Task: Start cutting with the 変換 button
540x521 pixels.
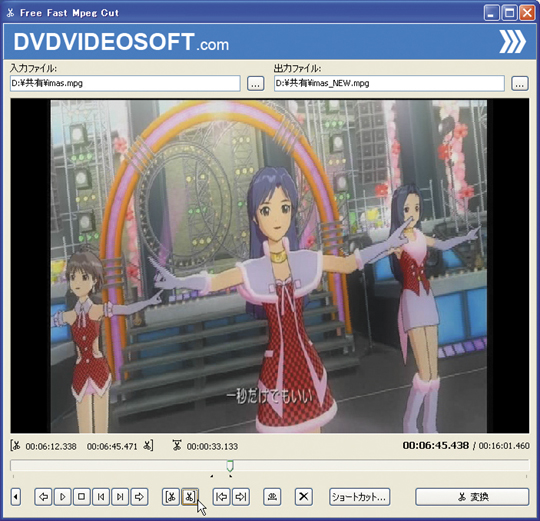Action: point(472,497)
